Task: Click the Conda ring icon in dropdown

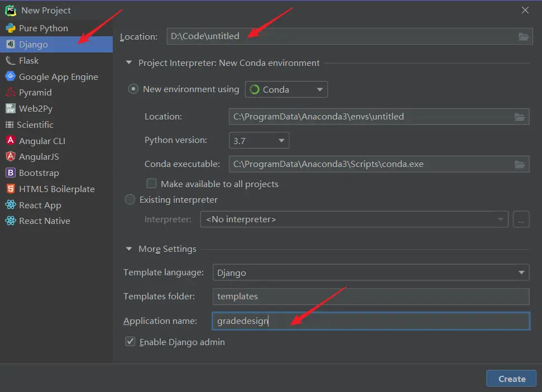Action: pyautogui.click(x=255, y=89)
